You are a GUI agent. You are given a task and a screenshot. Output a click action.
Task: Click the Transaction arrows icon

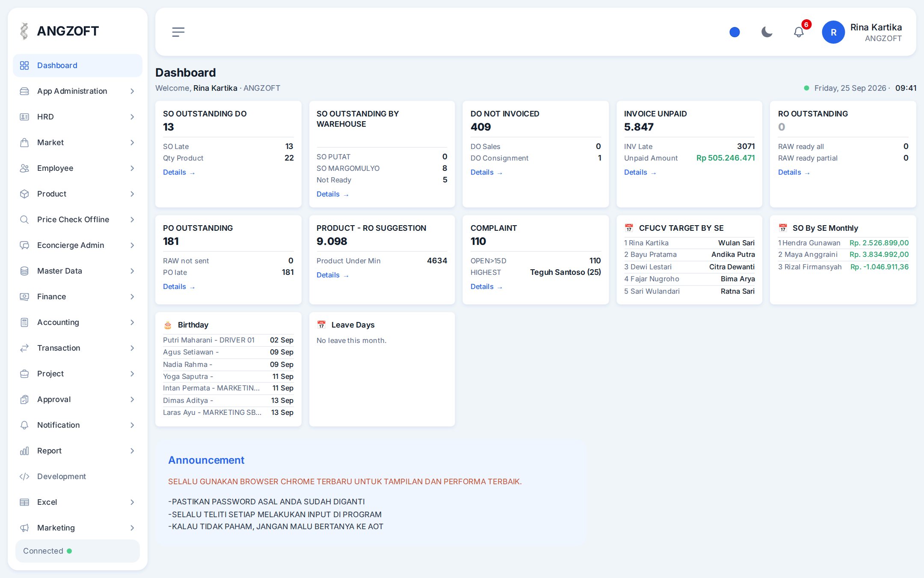point(24,348)
